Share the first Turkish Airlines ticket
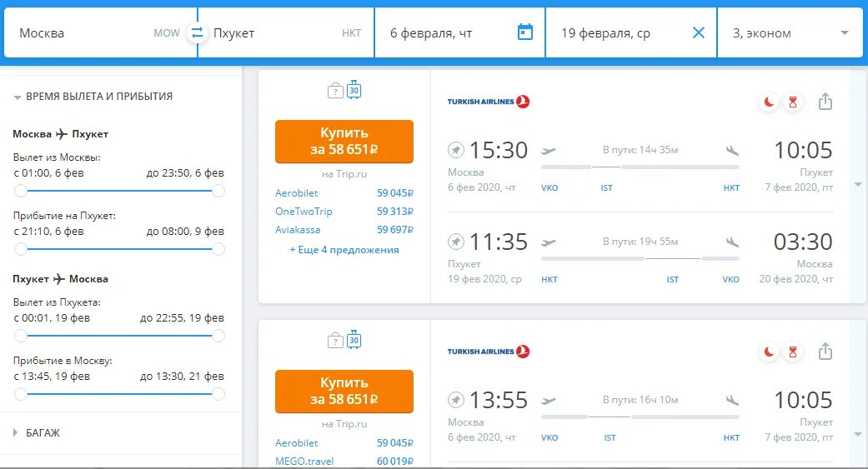The height and width of the screenshot is (469, 868). 825,101
